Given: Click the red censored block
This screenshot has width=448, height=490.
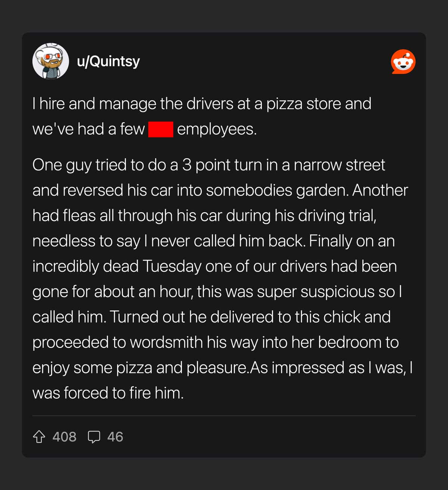Looking at the screenshot, I should (161, 129).
